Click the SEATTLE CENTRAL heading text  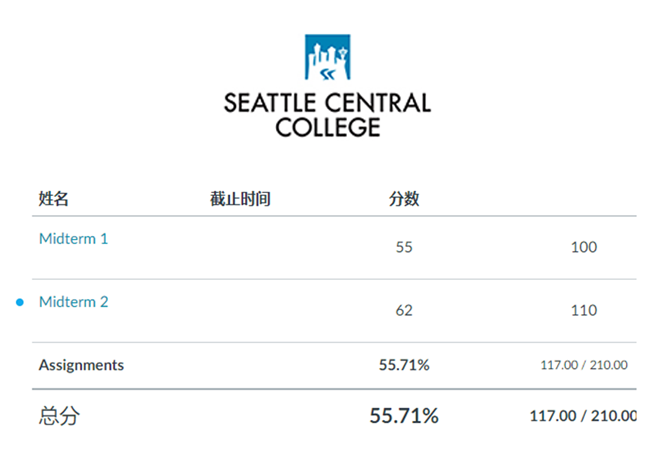click(x=328, y=103)
